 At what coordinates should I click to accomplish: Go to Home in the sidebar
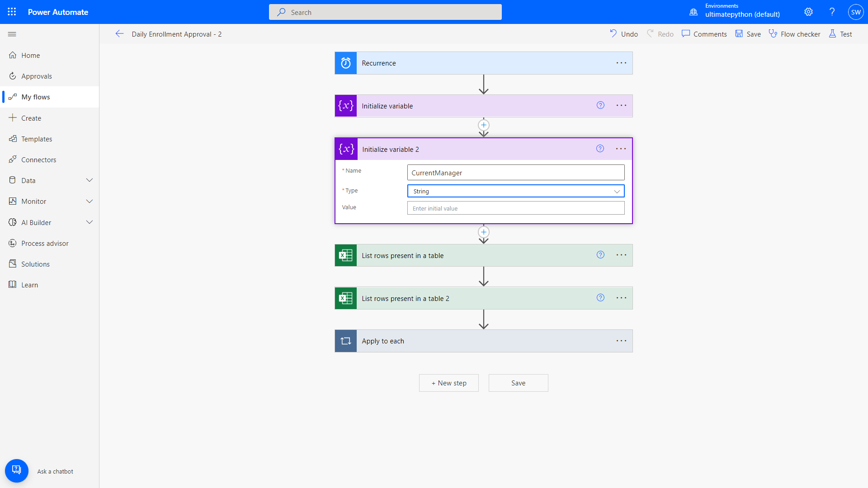click(50, 55)
